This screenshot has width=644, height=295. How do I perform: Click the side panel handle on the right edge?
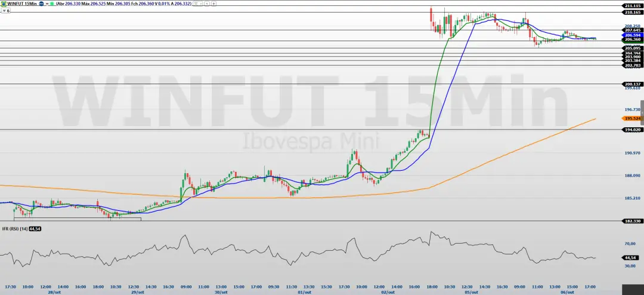click(642, 112)
